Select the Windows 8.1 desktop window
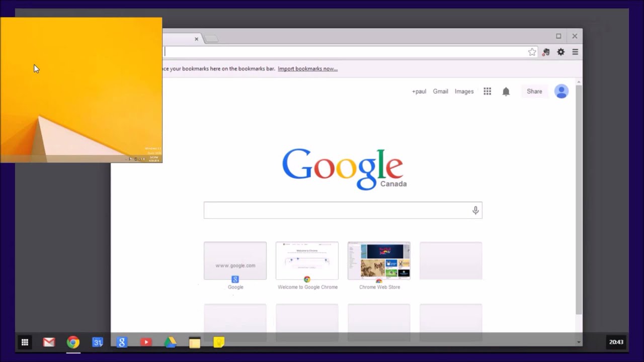Screen dimensions: 644x362 81,90
